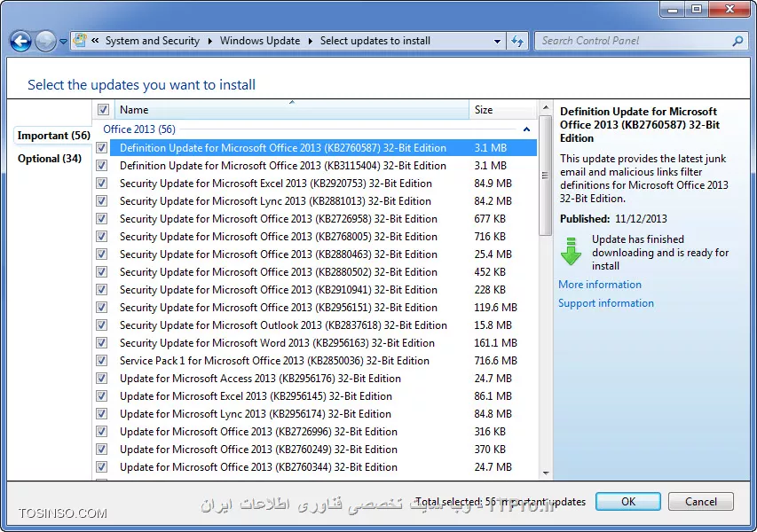This screenshot has height=532, width=757.
Task: Uncheck Service Pack 1 KB2850036 checkbox
Action: [x=101, y=360]
